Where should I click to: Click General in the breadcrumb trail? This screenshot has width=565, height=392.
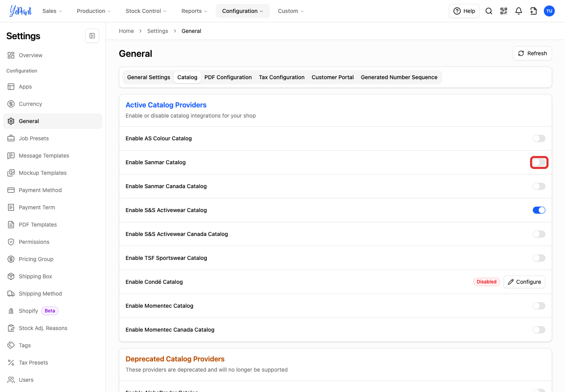pos(191,31)
